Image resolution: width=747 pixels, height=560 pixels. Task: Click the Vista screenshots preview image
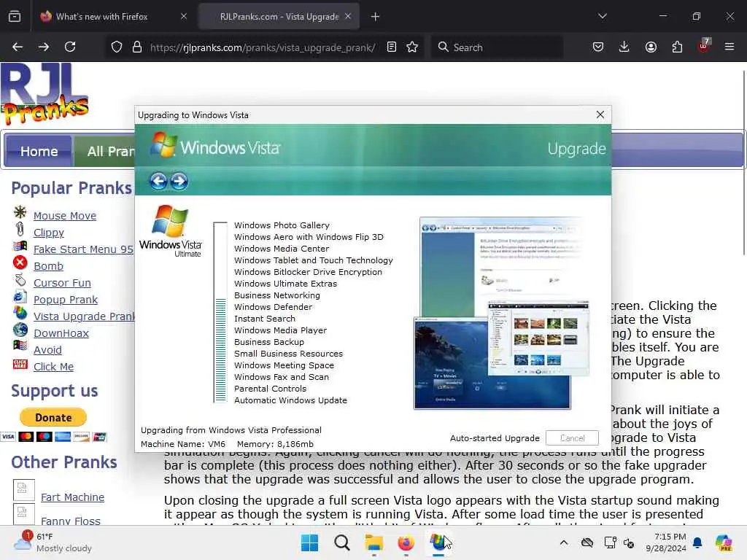point(502,314)
